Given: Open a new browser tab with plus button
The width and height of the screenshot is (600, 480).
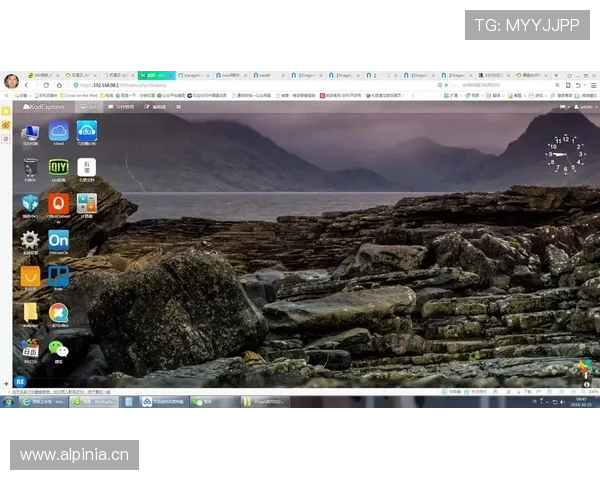Looking at the screenshot, I should [556, 74].
